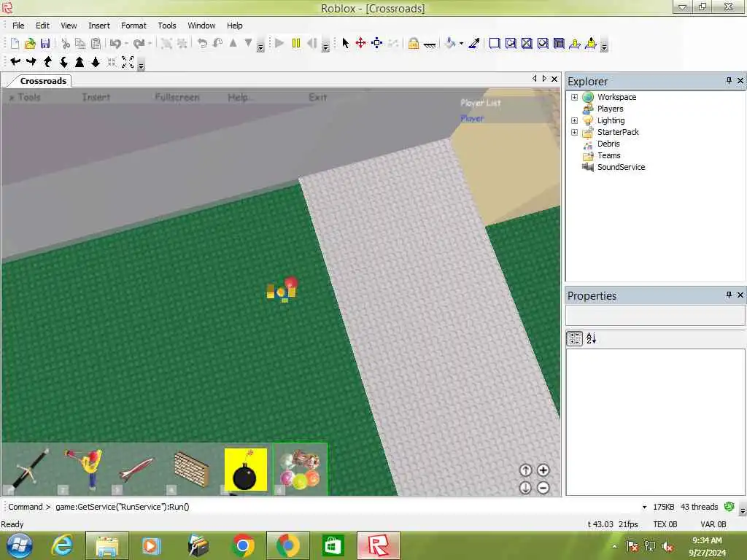Select the Motor tool icon
This screenshot has width=747, height=560.
click(591, 43)
